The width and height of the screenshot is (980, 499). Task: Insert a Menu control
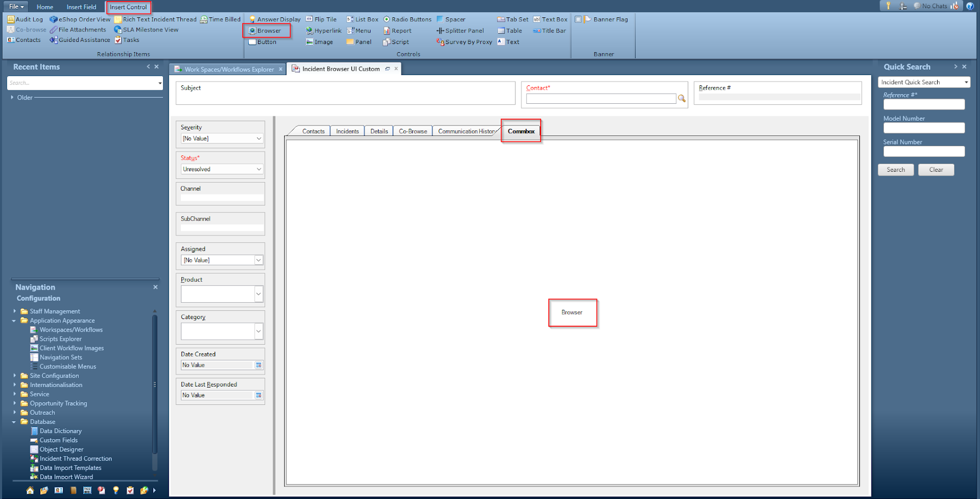pos(359,30)
